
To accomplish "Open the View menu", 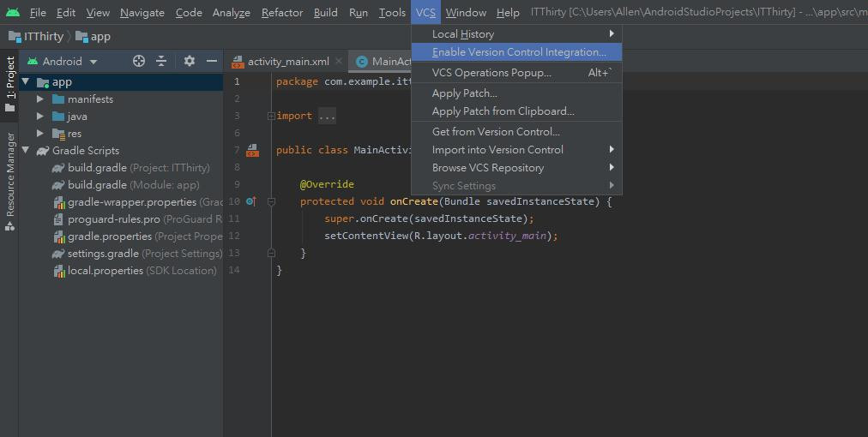I will click(98, 12).
